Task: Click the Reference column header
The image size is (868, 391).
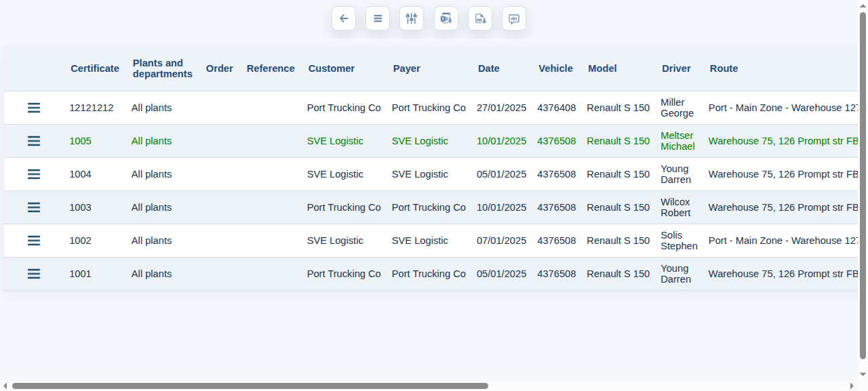Action: click(x=271, y=68)
